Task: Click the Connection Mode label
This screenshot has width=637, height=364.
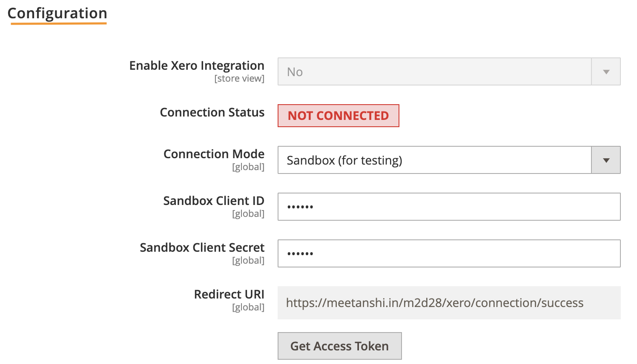Action: pyautogui.click(x=214, y=154)
